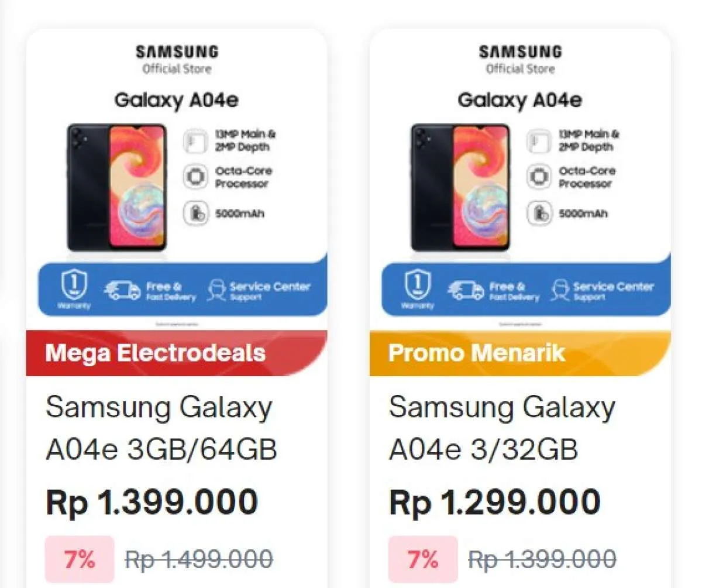Click the Samsung Official Store logo on the 3/32GB card
Screen dimensions: 702x588
520,59
